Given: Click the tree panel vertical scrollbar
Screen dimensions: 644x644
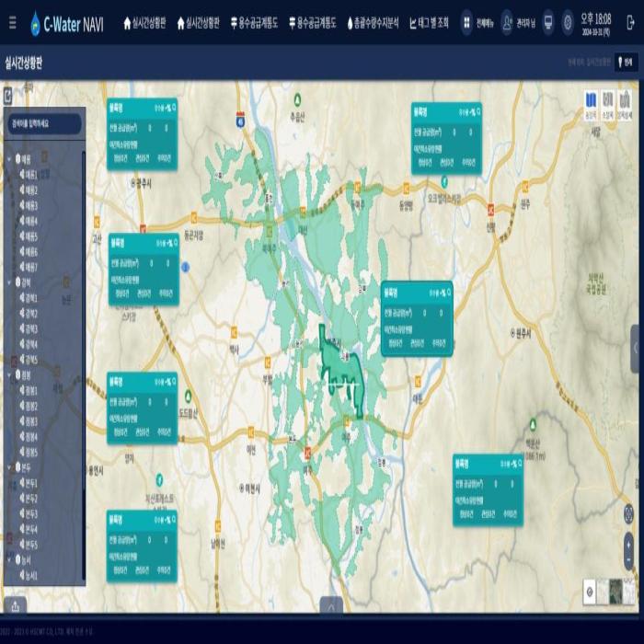Looking at the screenshot, I should pos(84,365).
